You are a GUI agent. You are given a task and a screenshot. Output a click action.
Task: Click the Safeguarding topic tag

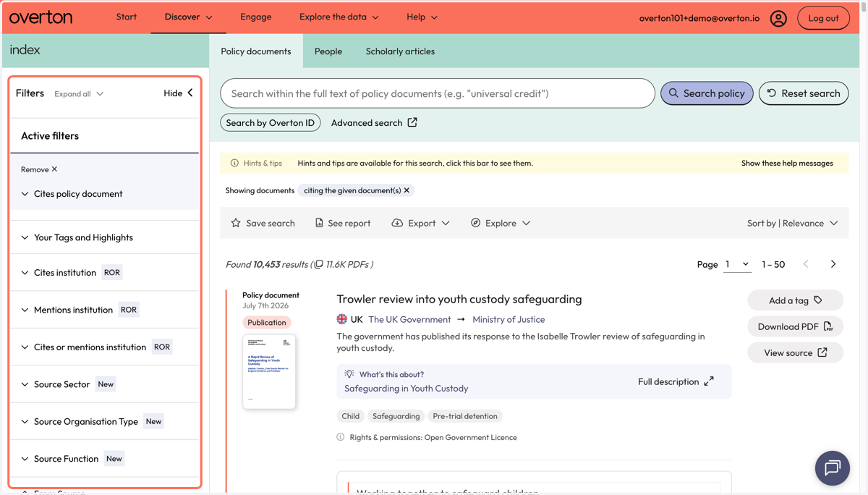(x=396, y=416)
